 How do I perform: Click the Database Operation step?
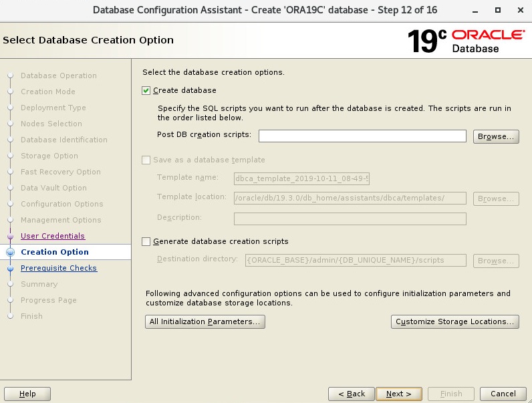(x=59, y=76)
